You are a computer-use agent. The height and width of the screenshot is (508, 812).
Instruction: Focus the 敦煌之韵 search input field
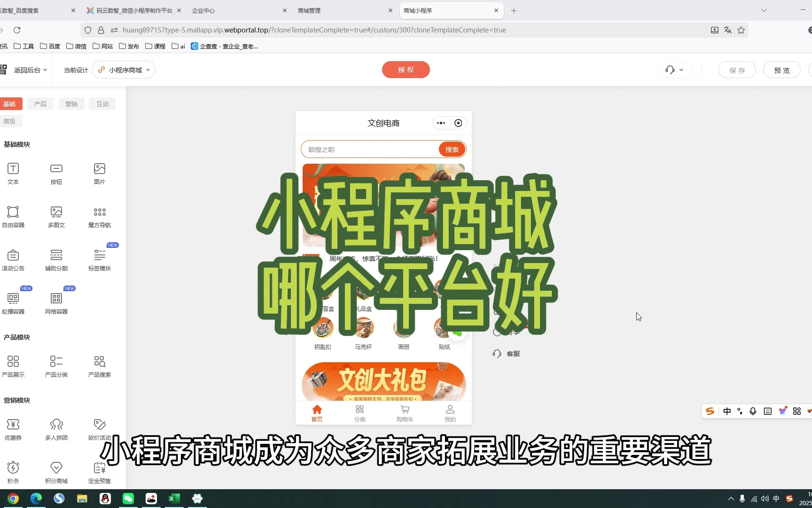[370, 150]
